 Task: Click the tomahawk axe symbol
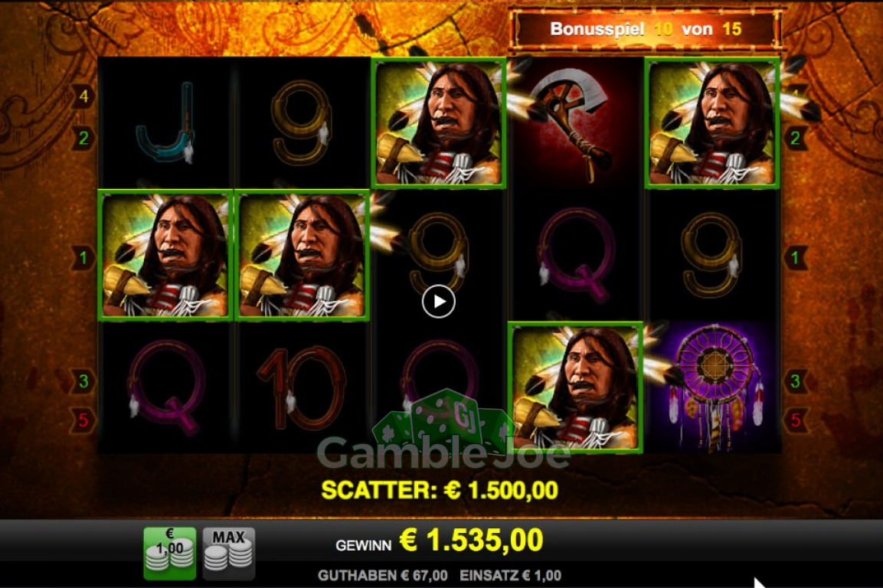tap(576, 122)
